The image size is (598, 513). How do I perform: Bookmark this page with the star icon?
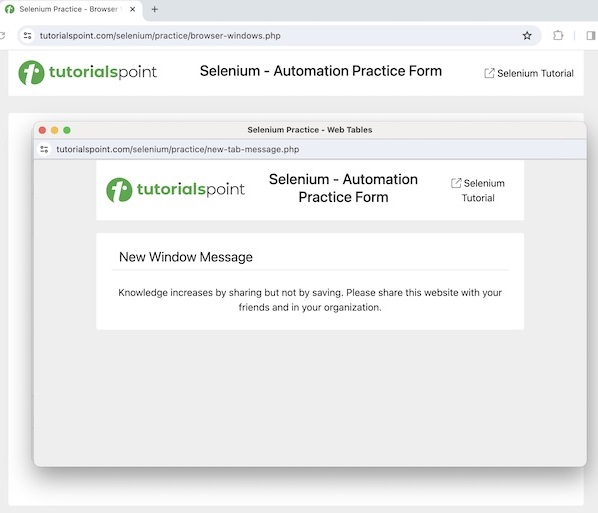point(527,36)
